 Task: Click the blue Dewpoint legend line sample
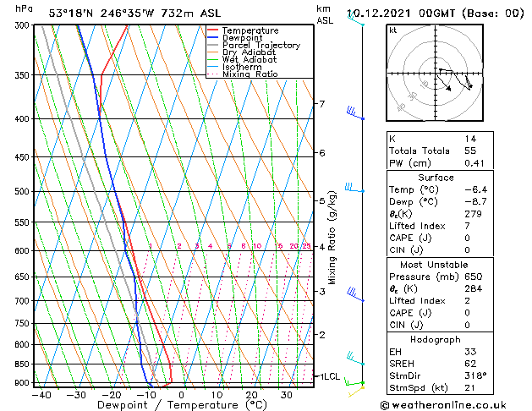click(x=212, y=37)
